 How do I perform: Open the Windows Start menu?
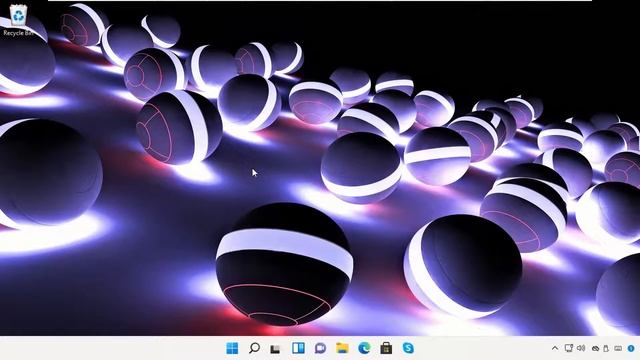pyautogui.click(x=232, y=348)
